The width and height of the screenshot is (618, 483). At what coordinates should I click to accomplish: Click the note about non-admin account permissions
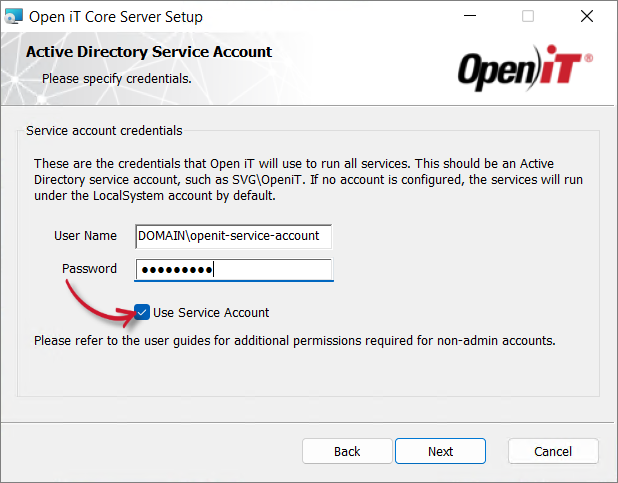coord(295,341)
